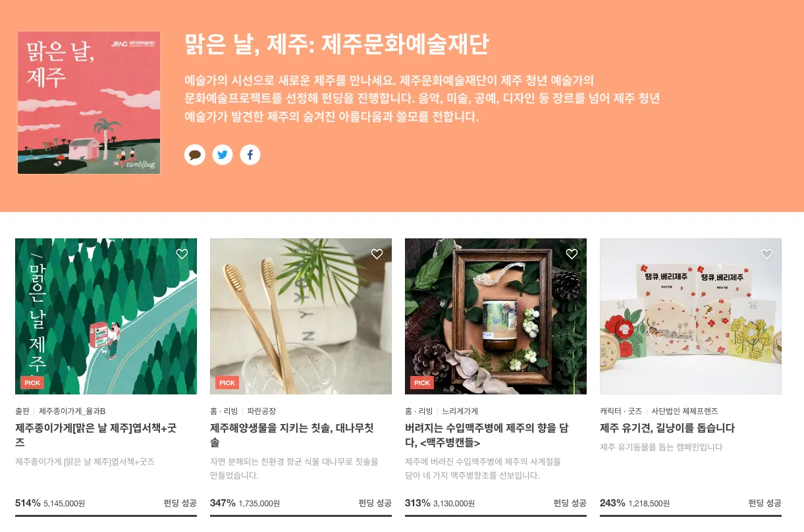Go to creator 느리게가게
Viewport: 804px width, 532px height.
[x=460, y=411]
